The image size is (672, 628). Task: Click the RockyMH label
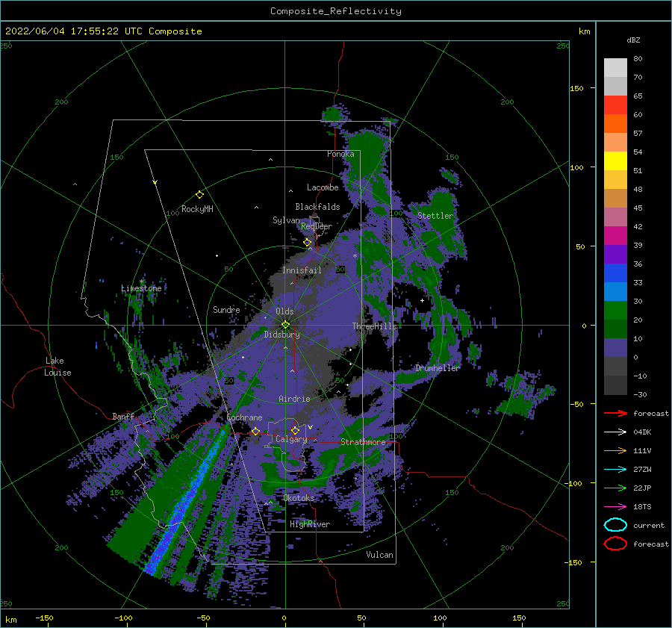197,209
